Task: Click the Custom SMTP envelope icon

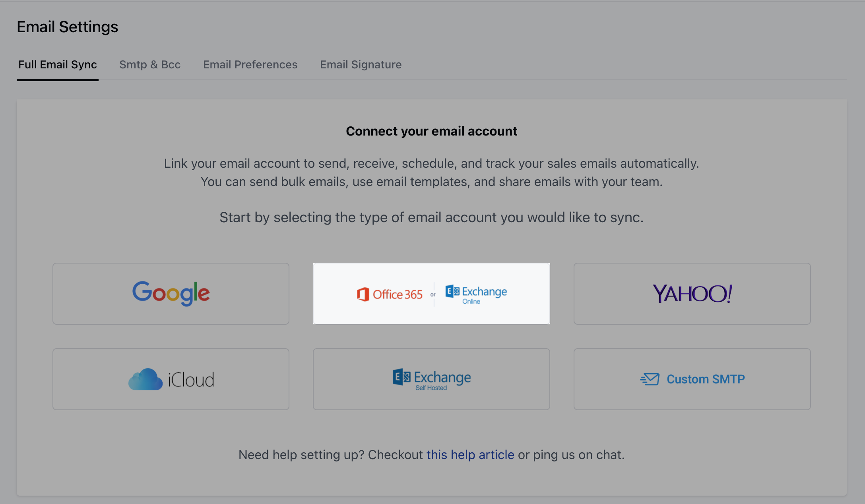Action: pyautogui.click(x=650, y=379)
